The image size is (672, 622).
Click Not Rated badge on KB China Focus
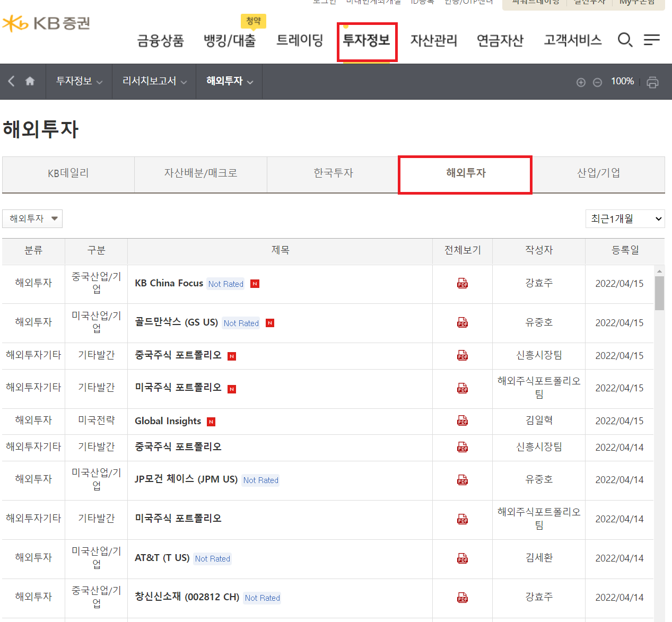pos(225,284)
